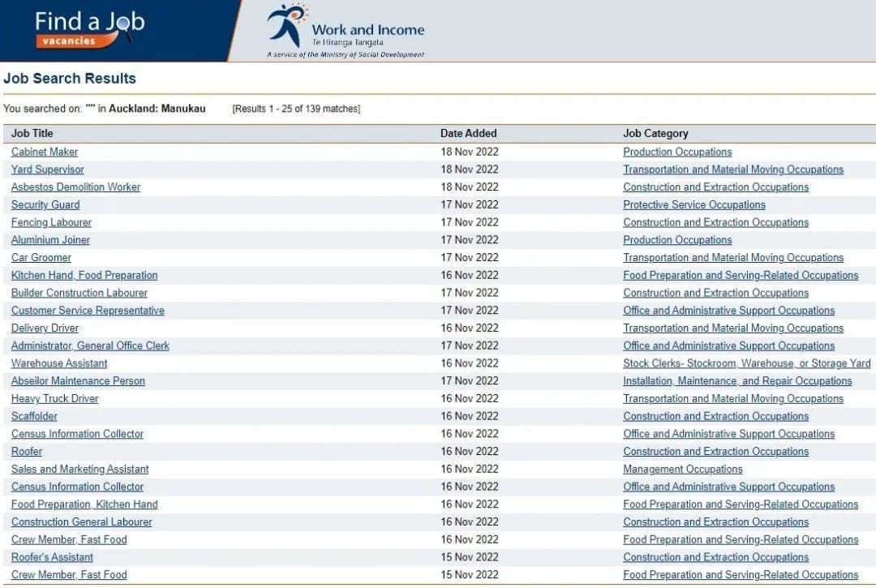876x588 pixels.
Task: Open Crew Member, Fast Food added 15 Nov
Action: 69,575
